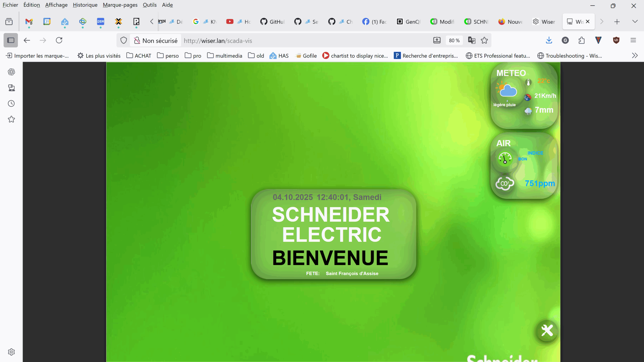Viewport: 644px width, 362px height.
Task: Open the ChatGPT sidebar icon
Action: [11, 72]
